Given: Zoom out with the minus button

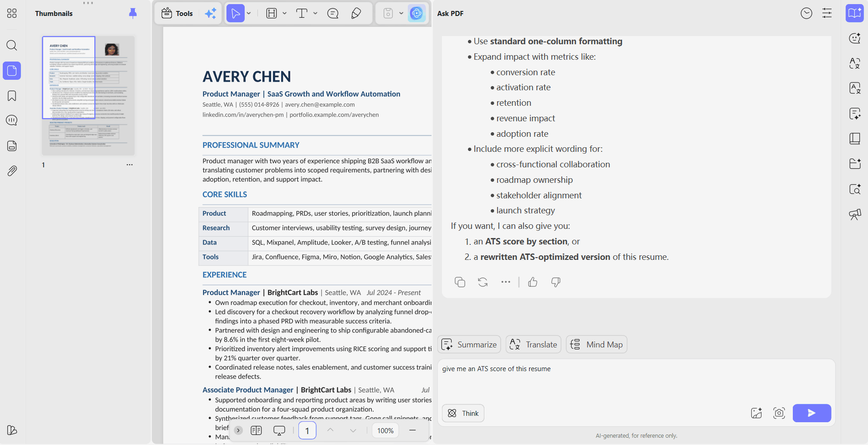Looking at the screenshot, I should pyautogui.click(x=412, y=430).
